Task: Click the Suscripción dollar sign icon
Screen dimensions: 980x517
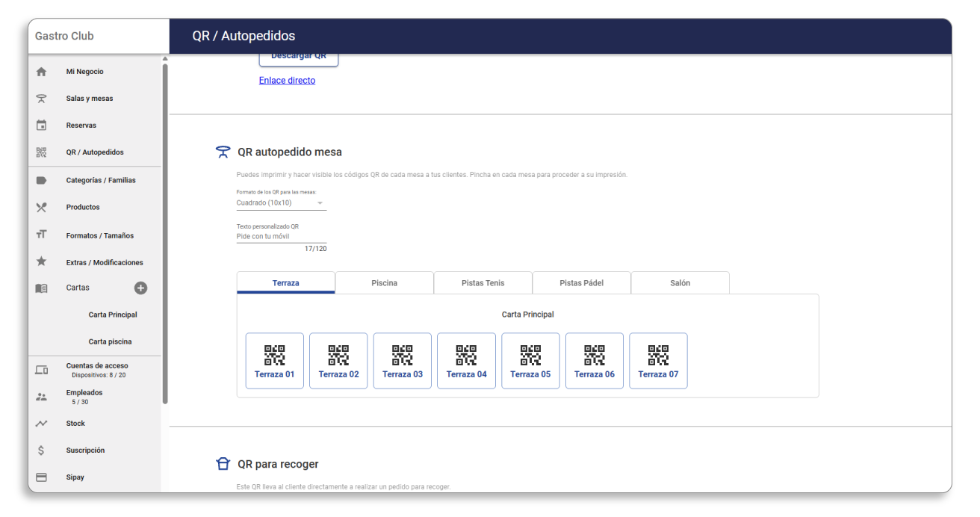Action: (41, 451)
